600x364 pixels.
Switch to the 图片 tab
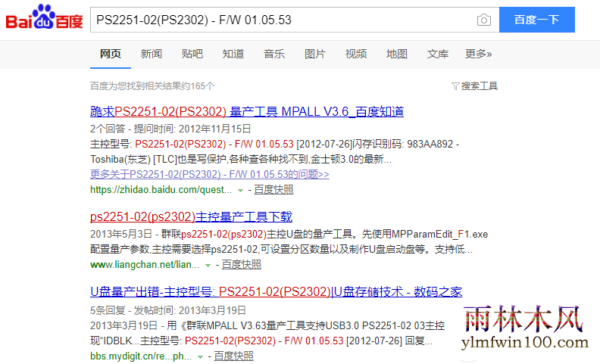click(x=315, y=54)
